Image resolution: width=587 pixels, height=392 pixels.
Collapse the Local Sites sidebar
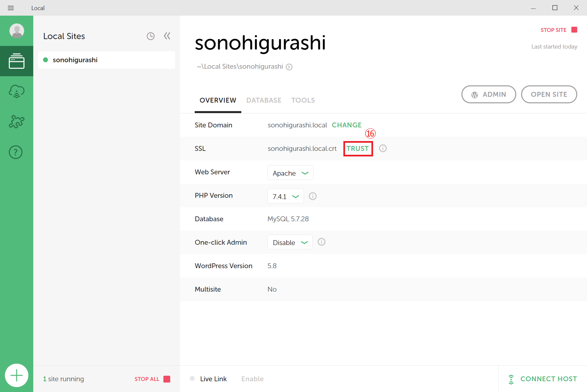coord(167,36)
